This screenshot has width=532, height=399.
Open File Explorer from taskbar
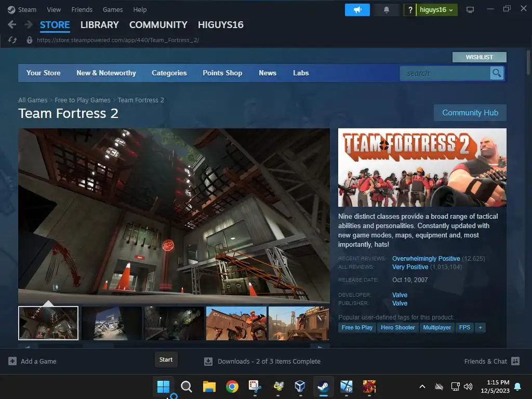209,387
